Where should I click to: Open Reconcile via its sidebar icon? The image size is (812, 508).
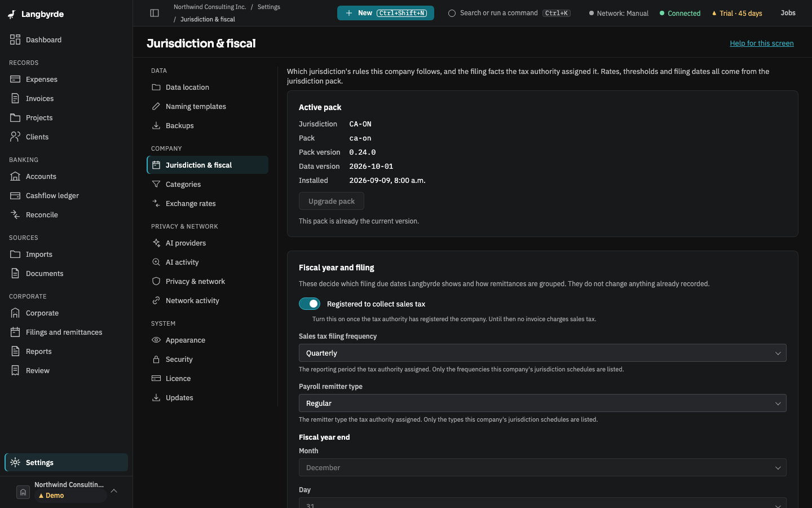15,214
